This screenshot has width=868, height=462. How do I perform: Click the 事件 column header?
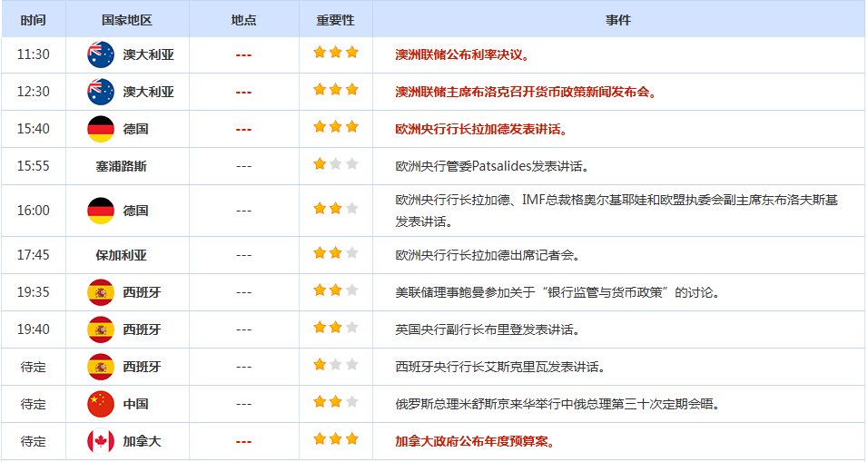point(617,20)
